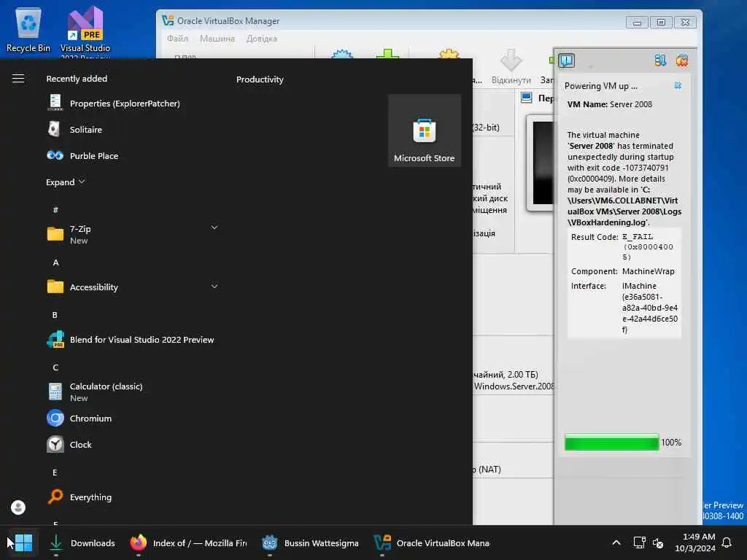Viewport: 747px width, 560px height.
Task: Toggle the VirtualBox notification center speech-bubble icon
Action: [x=566, y=61]
